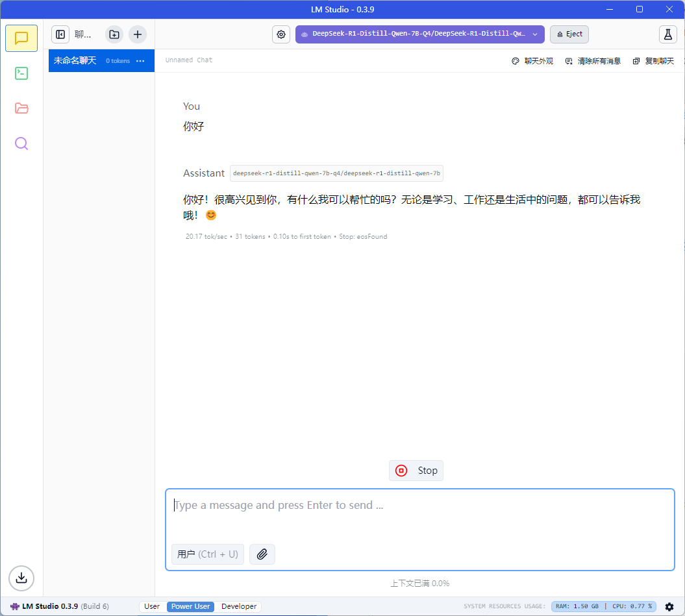Start a new chat with plus icon
The width and height of the screenshot is (685, 616).
(x=137, y=34)
